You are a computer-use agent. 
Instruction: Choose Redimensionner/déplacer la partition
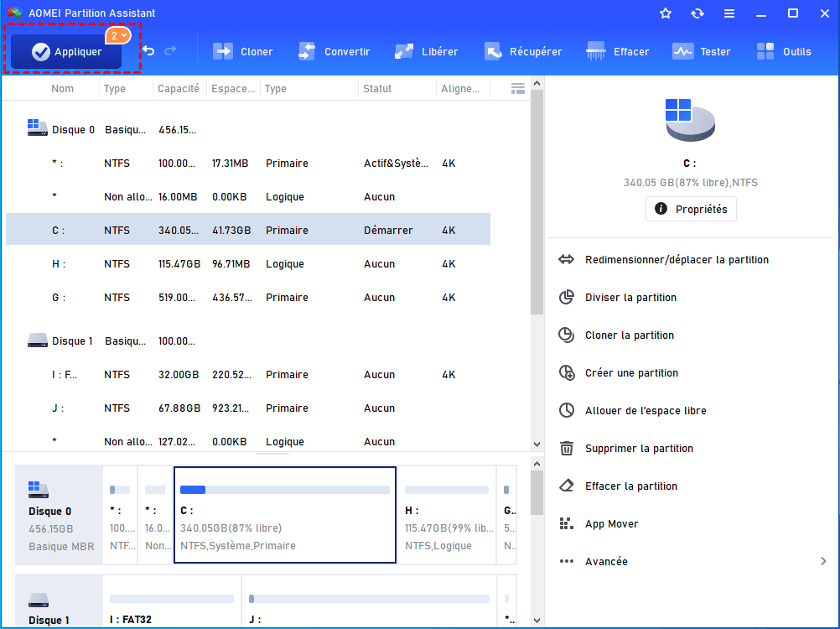(x=677, y=260)
